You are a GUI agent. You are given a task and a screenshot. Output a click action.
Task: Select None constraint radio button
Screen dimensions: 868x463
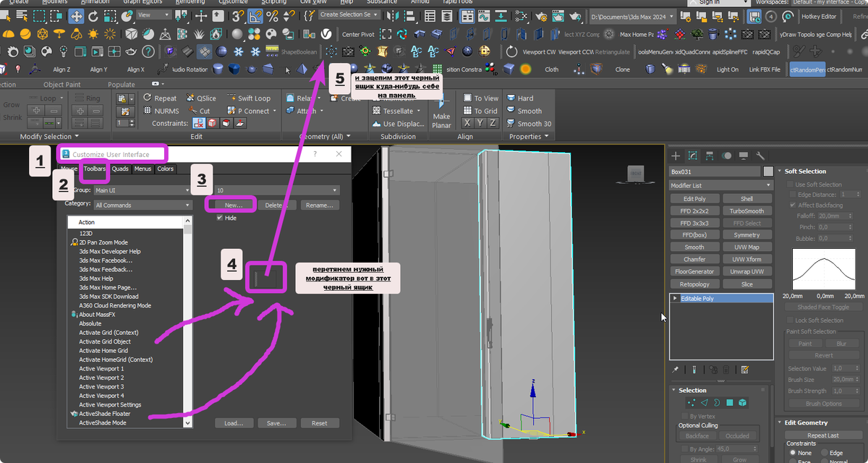(793, 453)
